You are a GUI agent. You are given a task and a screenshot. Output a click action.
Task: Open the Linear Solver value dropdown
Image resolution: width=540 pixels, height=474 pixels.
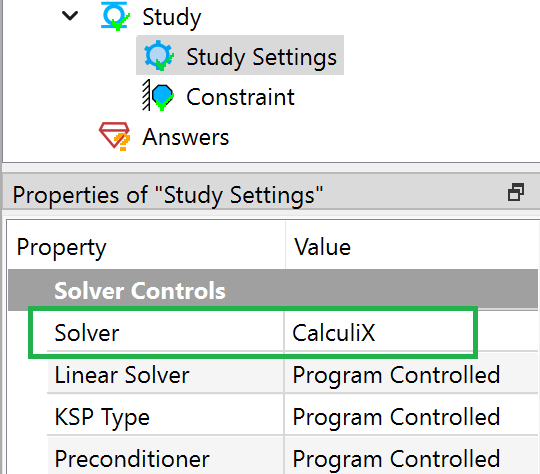coord(411,375)
